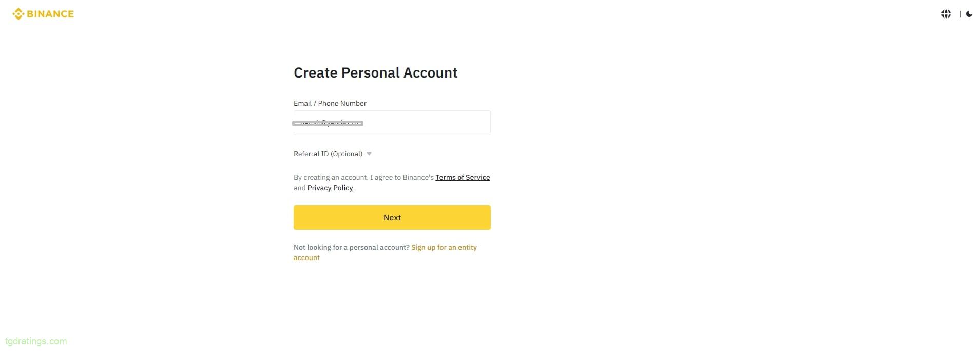Image resolution: width=980 pixels, height=351 pixels.
Task: Click the Create Personal Account heading
Action: [x=375, y=72]
